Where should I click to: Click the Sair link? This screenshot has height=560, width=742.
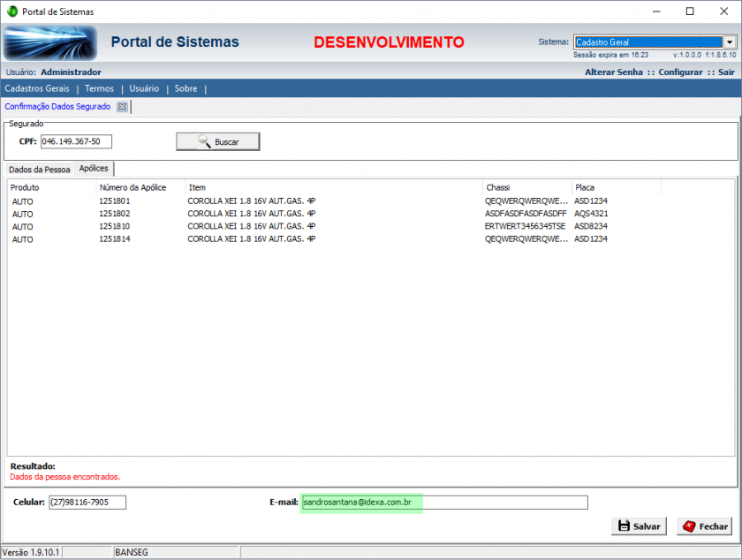click(x=726, y=72)
